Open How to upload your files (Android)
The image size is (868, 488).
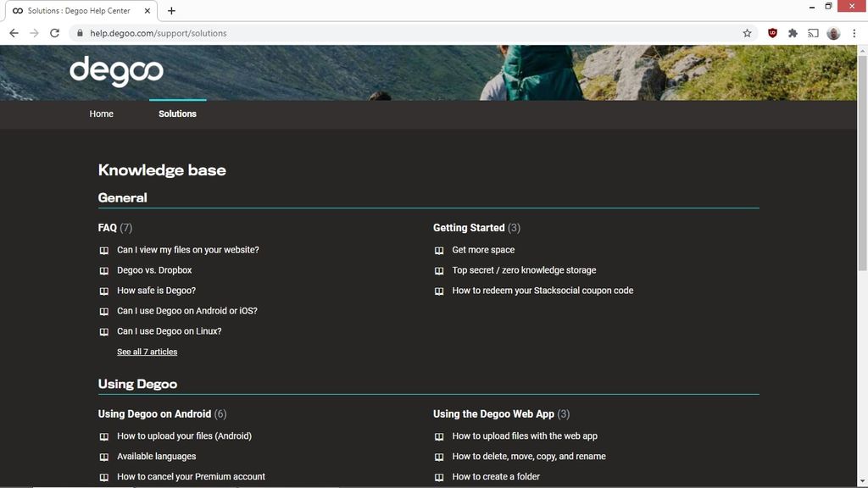(184, 435)
